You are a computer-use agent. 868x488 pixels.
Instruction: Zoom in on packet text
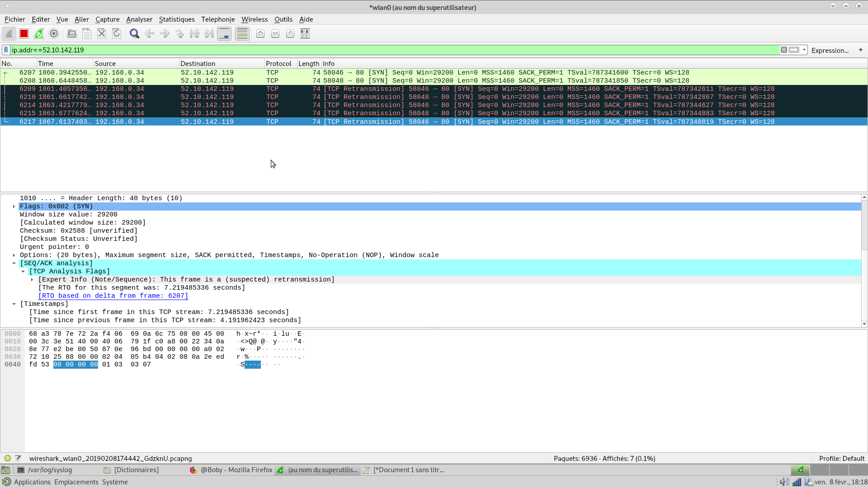click(260, 33)
